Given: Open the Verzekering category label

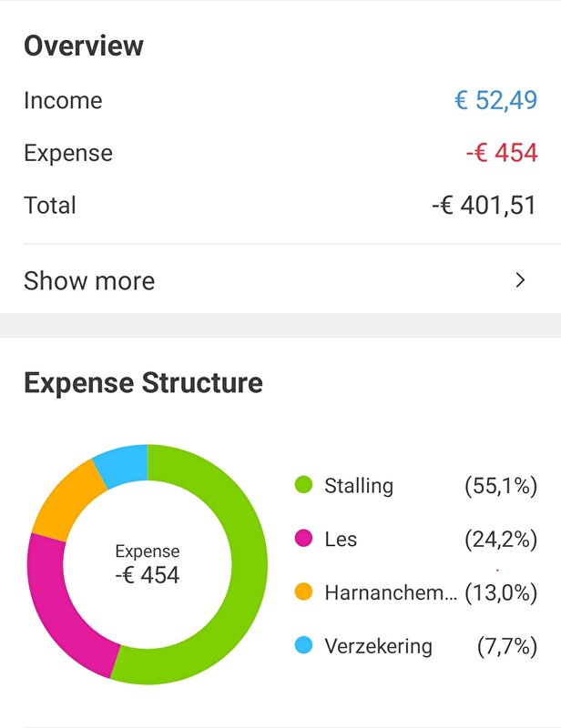Looking at the screenshot, I should click(x=378, y=646).
